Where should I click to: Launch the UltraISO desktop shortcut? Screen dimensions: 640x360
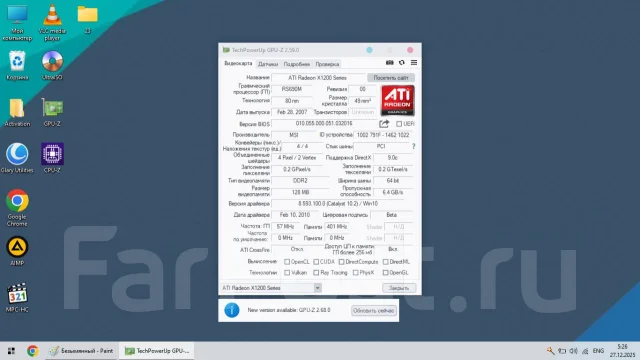point(52,65)
